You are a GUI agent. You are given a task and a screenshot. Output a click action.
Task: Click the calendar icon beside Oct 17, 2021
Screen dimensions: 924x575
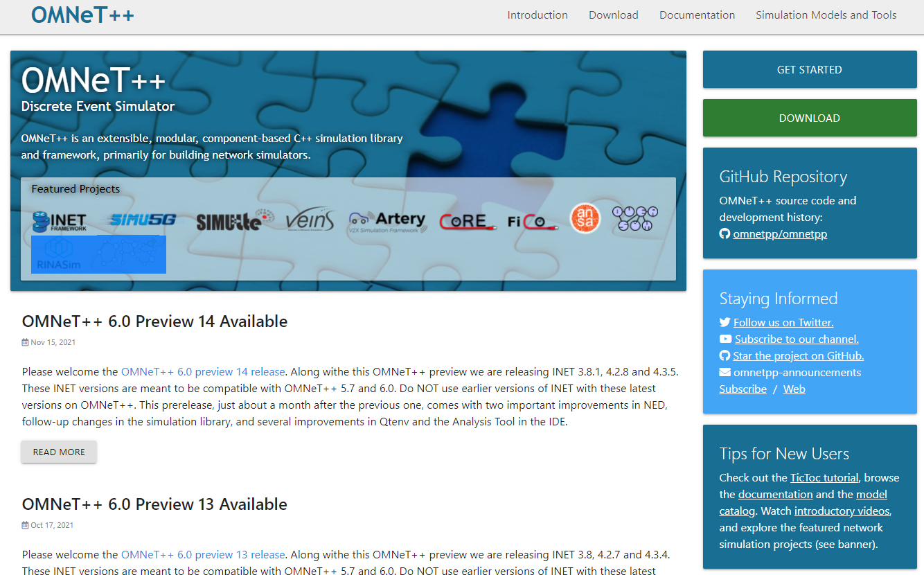click(x=26, y=525)
